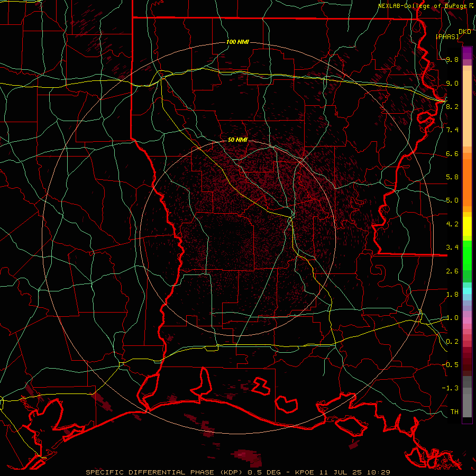Click the 3.4 value on color scale
This screenshot has height=476, width=476.
[x=452, y=247]
